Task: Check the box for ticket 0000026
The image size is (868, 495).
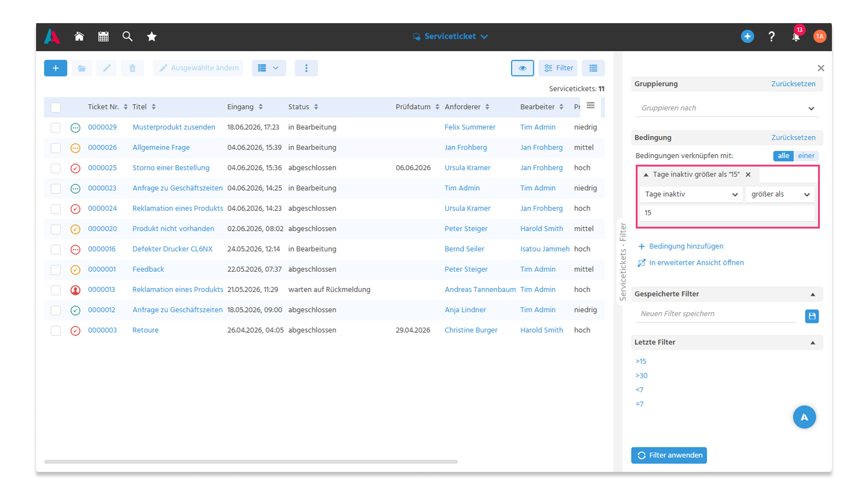Action: [56, 148]
